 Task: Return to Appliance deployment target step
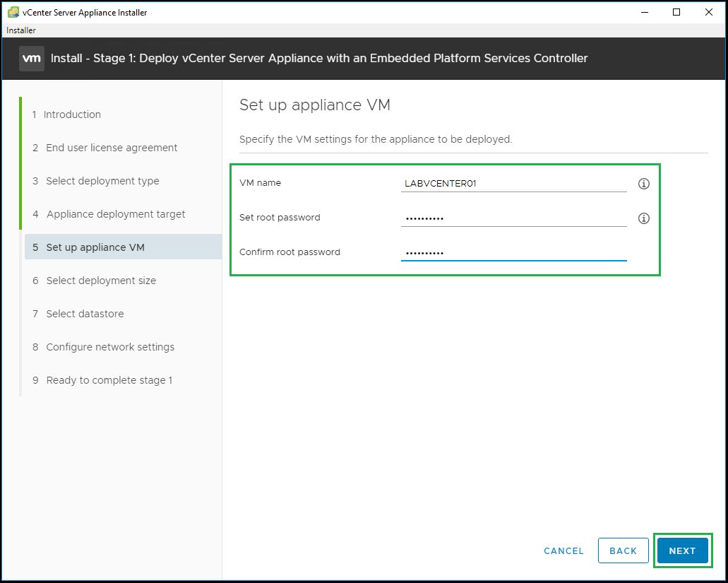click(115, 214)
